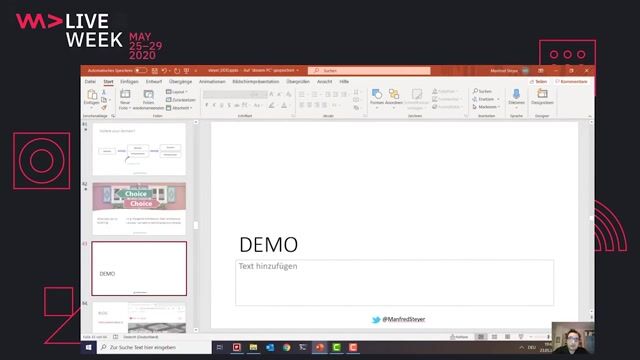Open the Ansicht ribbon tab

coord(324,82)
